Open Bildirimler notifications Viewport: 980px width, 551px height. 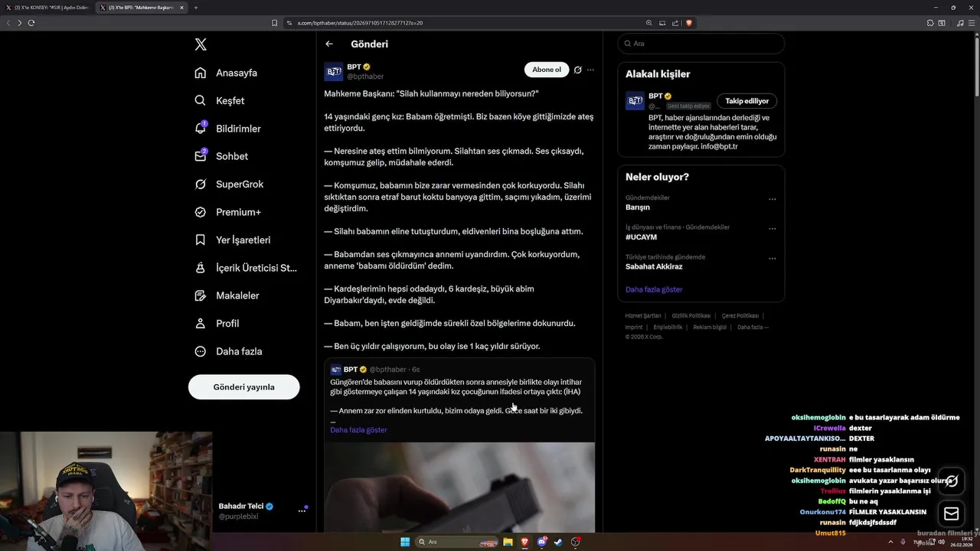[x=228, y=129]
